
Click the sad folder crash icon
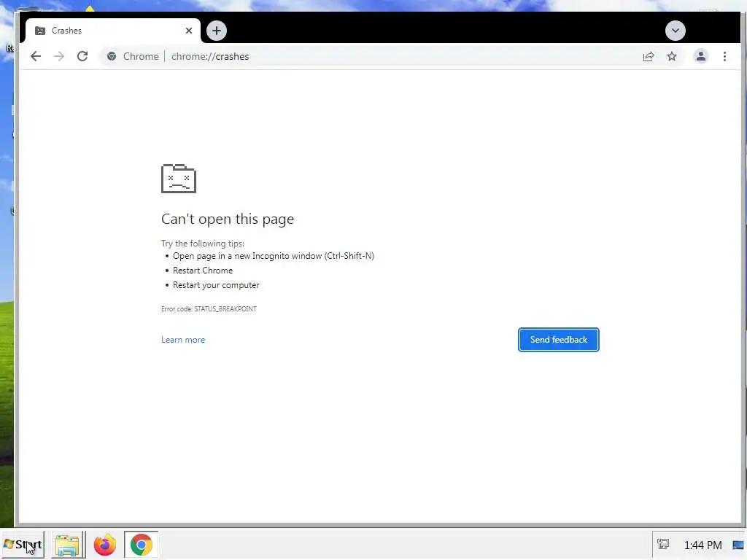(179, 179)
